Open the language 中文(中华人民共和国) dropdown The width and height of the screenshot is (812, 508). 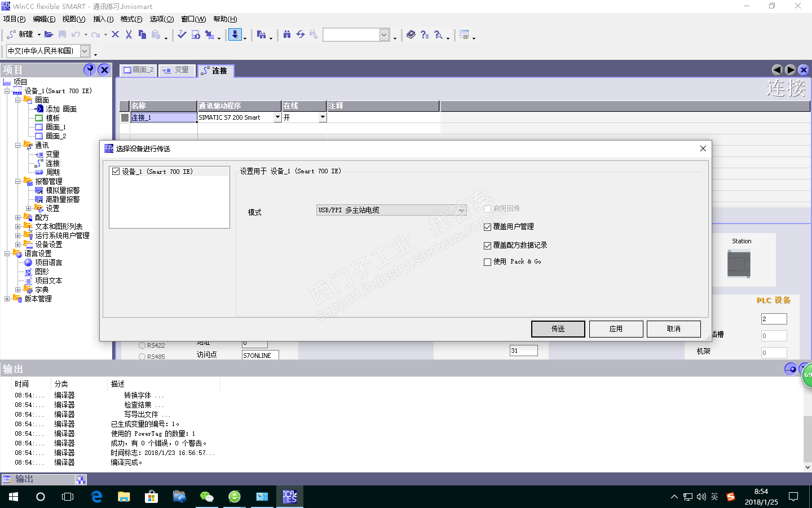pyautogui.click(x=85, y=51)
